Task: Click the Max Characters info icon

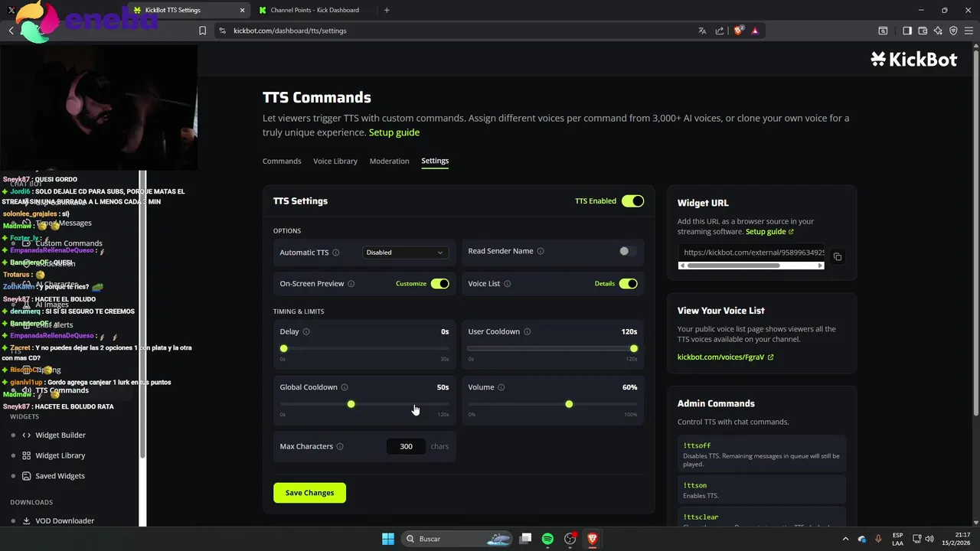Action: coord(340,447)
